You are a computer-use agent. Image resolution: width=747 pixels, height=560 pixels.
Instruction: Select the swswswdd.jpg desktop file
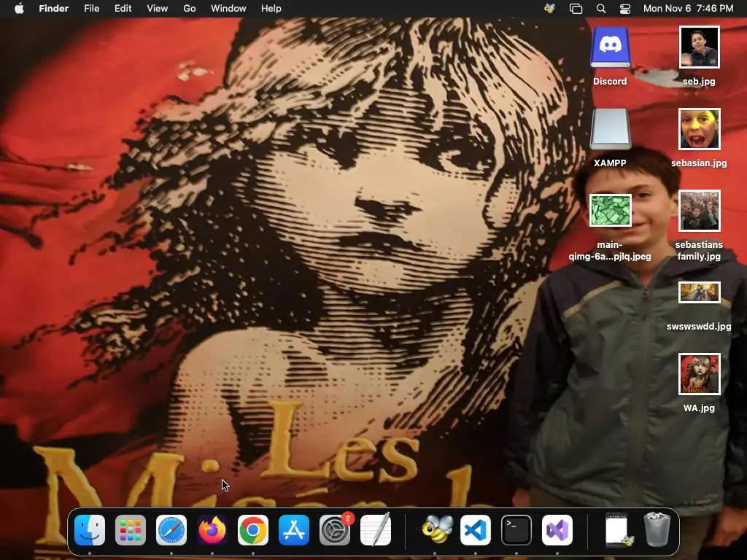(699, 292)
